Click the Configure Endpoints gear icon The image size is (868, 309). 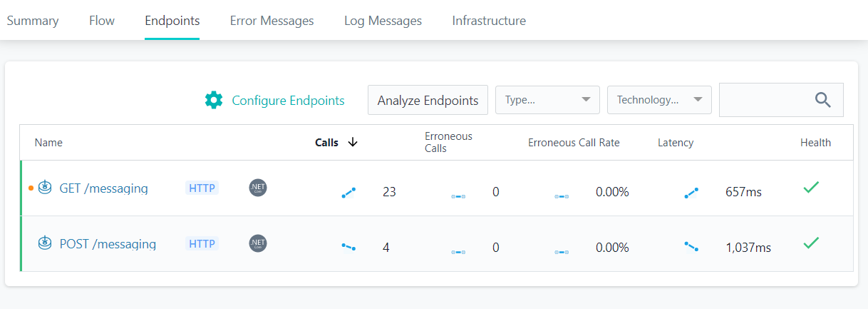coord(214,100)
